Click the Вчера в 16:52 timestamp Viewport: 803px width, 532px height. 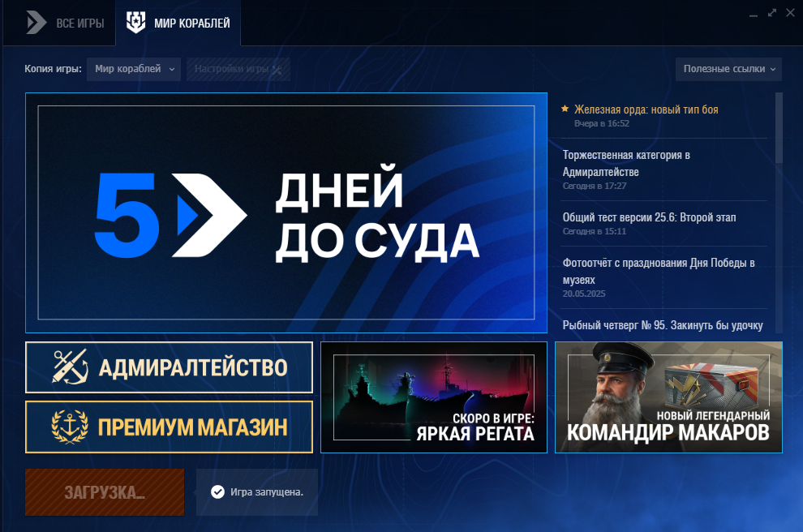602,123
